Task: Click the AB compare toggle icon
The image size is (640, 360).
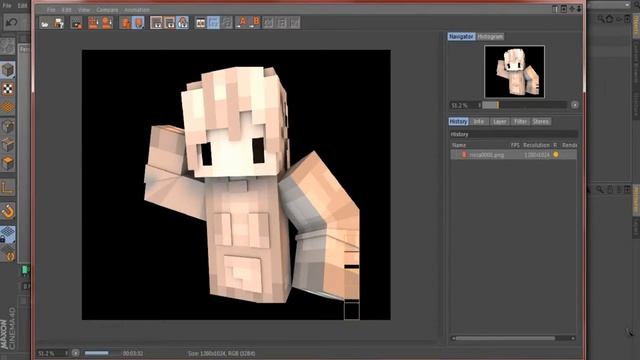Action: [x=268, y=23]
